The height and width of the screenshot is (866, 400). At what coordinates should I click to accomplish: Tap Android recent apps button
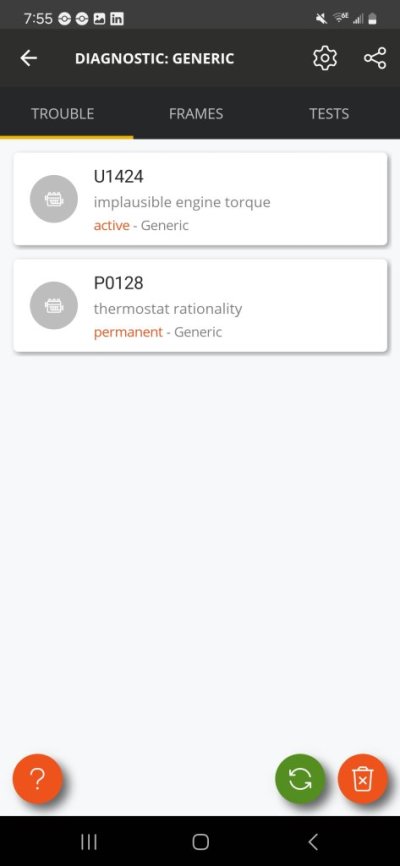tap(89, 842)
